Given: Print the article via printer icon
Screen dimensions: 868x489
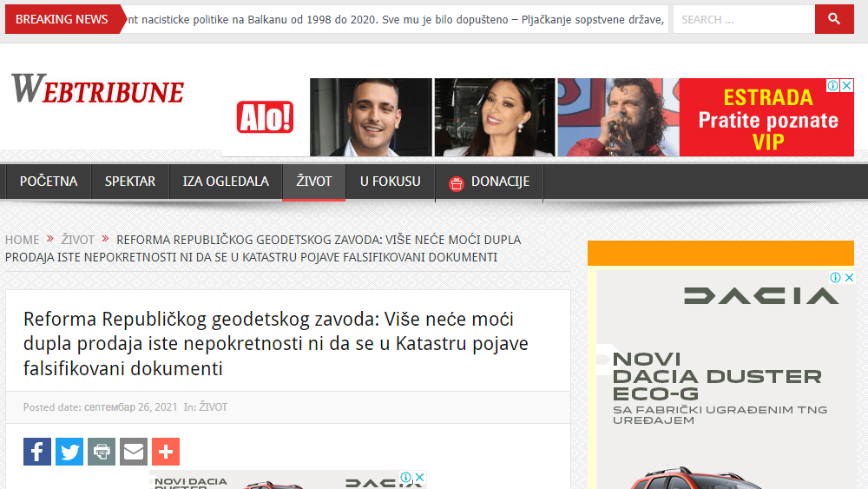Looking at the screenshot, I should (x=102, y=452).
